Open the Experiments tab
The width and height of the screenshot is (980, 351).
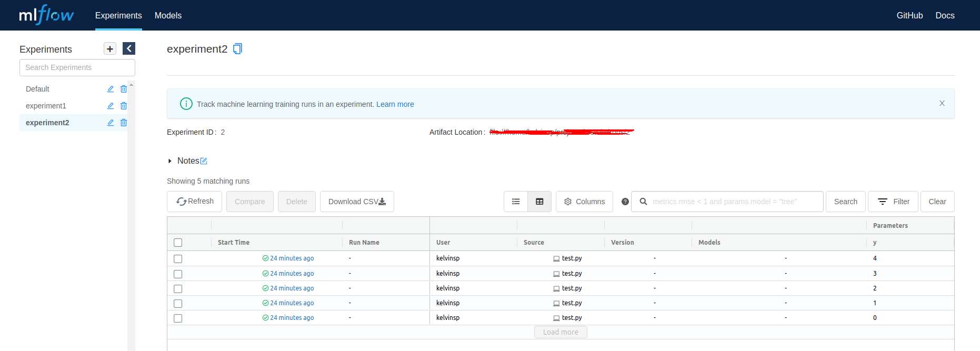[x=118, y=15]
